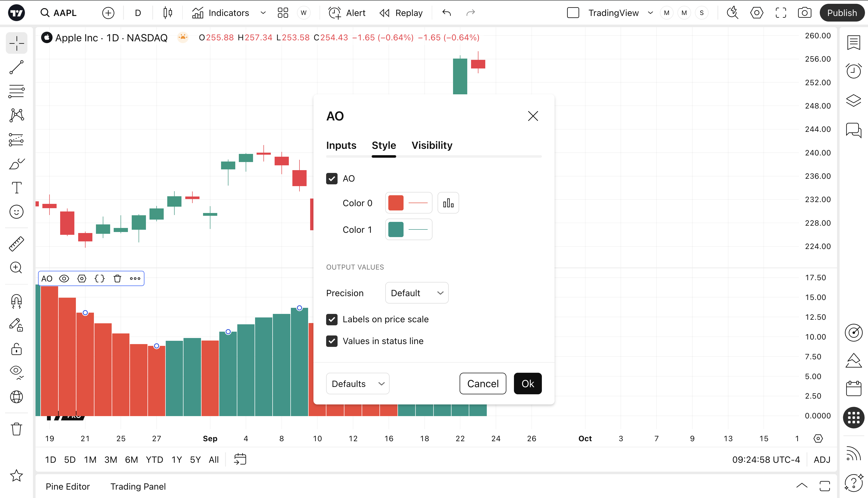
Task: Take a chart snapshot with camera icon
Action: (804, 13)
